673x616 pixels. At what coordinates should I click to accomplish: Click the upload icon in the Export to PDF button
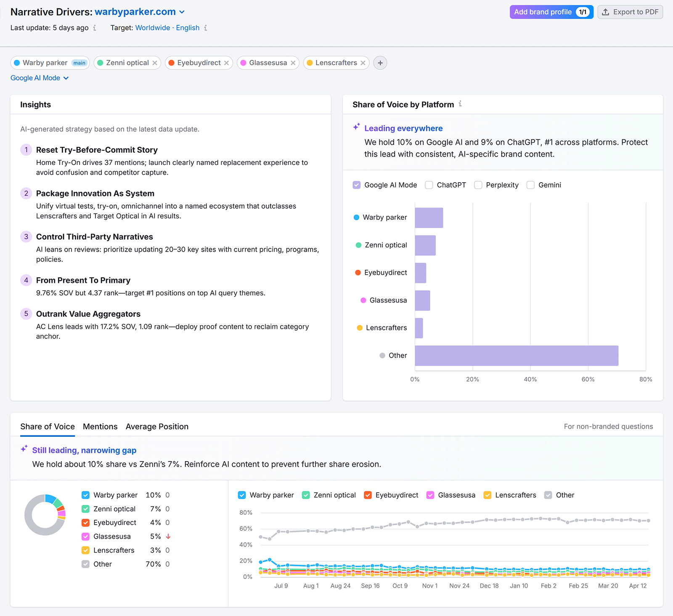coord(605,12)
